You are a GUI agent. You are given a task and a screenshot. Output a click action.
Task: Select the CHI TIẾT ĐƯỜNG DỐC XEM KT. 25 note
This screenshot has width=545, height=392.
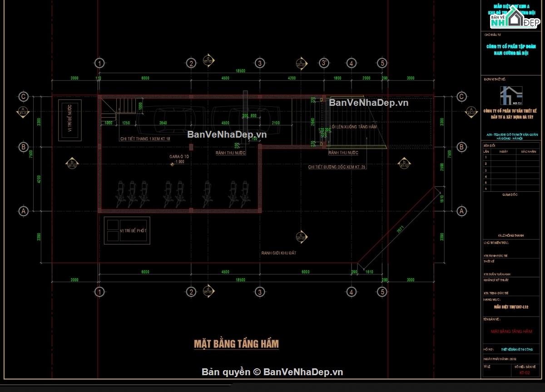(337, 167)
